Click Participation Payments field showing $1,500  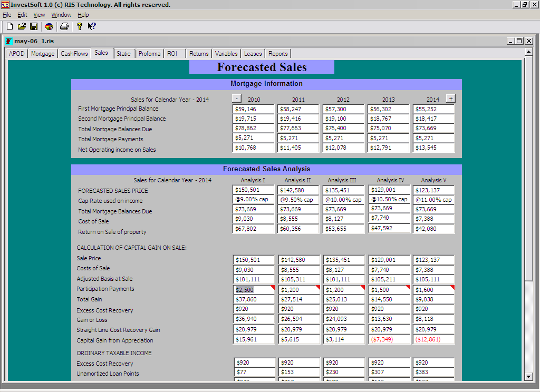point(389,290)
